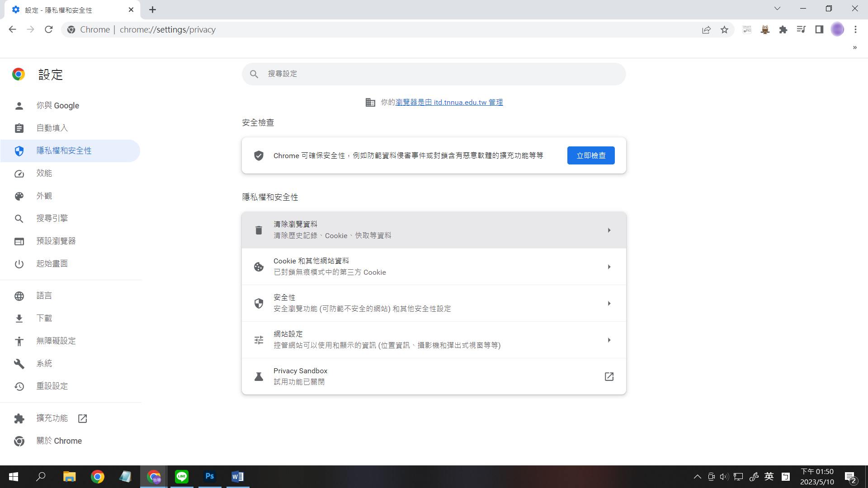
Task: Share this page via address bar icon
Action: coord(706,30)
